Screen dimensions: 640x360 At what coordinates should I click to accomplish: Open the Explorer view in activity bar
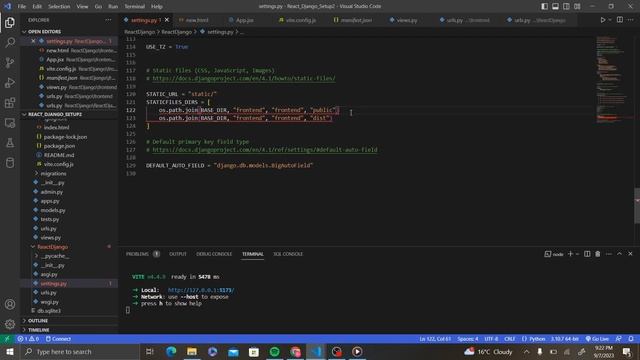10,22
